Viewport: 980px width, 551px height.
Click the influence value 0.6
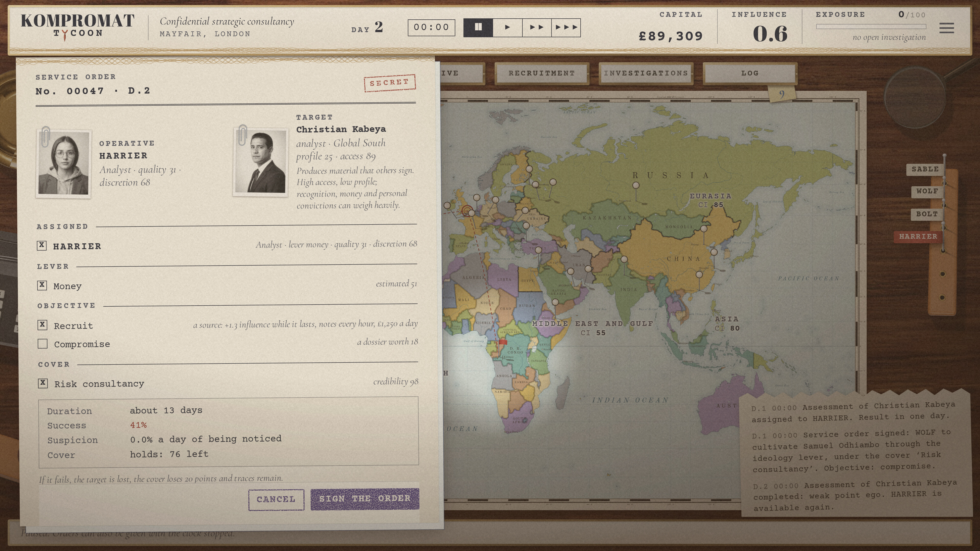pyautogui.click(x=770, y=34)
